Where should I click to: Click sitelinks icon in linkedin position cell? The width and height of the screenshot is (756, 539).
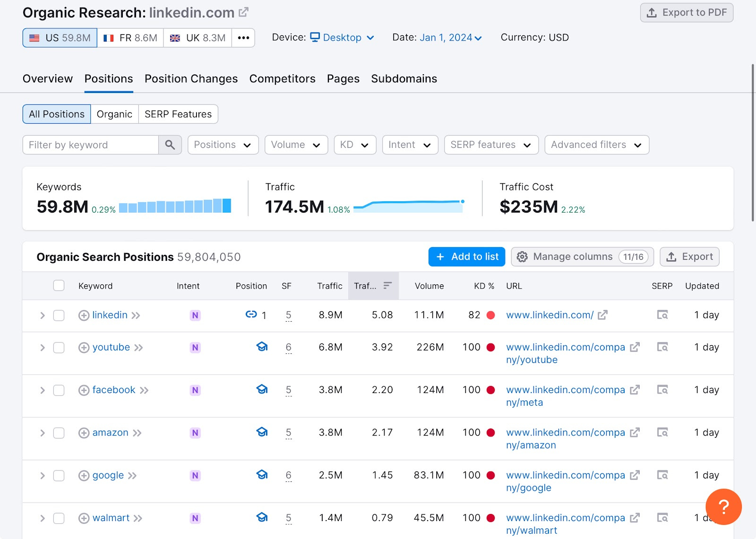click(x=251, y=314)
